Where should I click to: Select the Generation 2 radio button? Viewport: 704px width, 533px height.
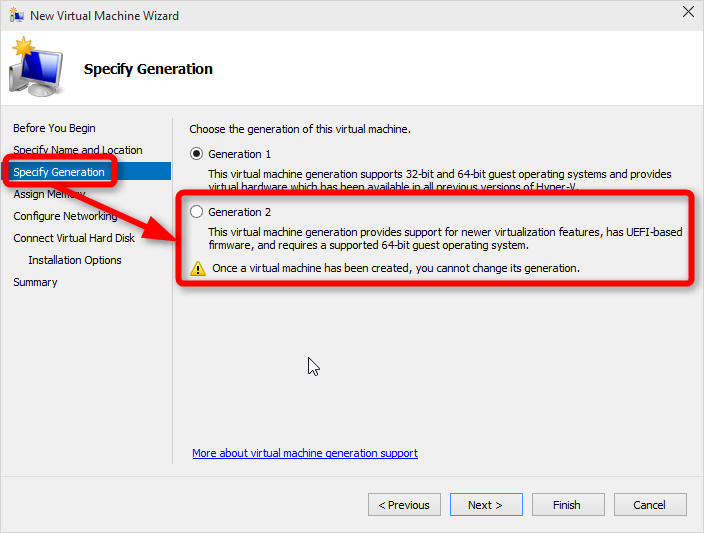tap(196, 212)
